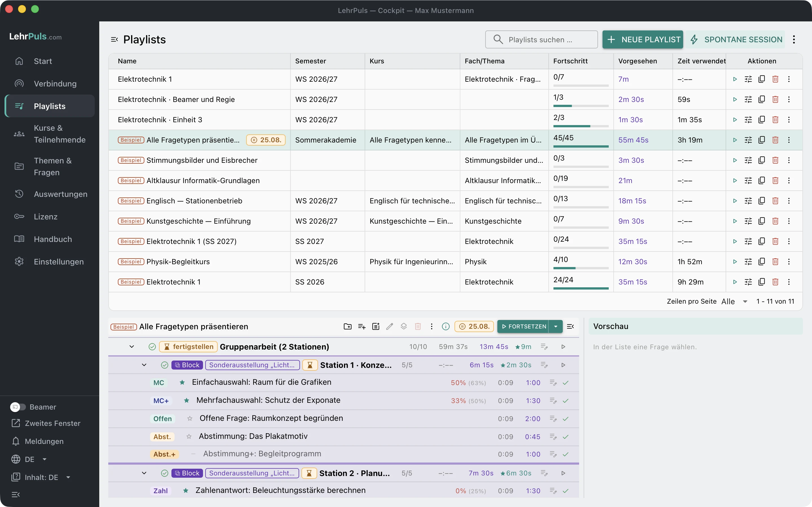Toggle star on Offene Frage: Raumkonzept begründen
This screenshot has height=507, width=812.
190,419
